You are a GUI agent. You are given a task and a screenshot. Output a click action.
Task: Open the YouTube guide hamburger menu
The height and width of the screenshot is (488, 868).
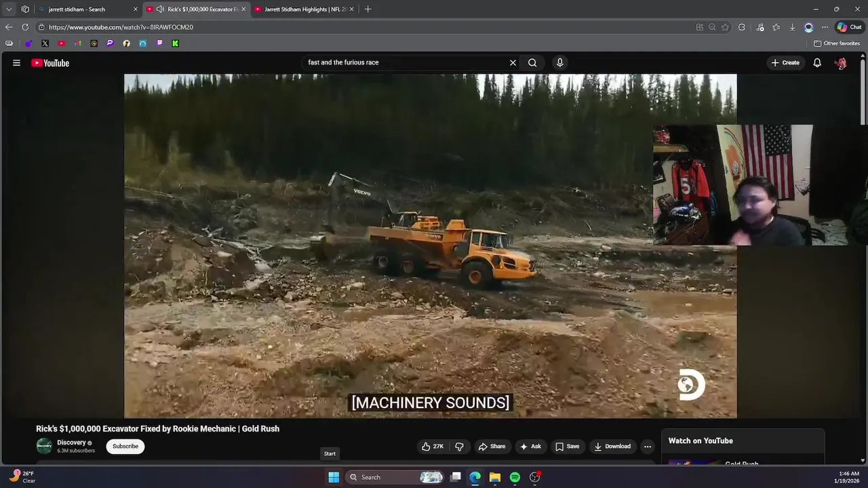16,62
